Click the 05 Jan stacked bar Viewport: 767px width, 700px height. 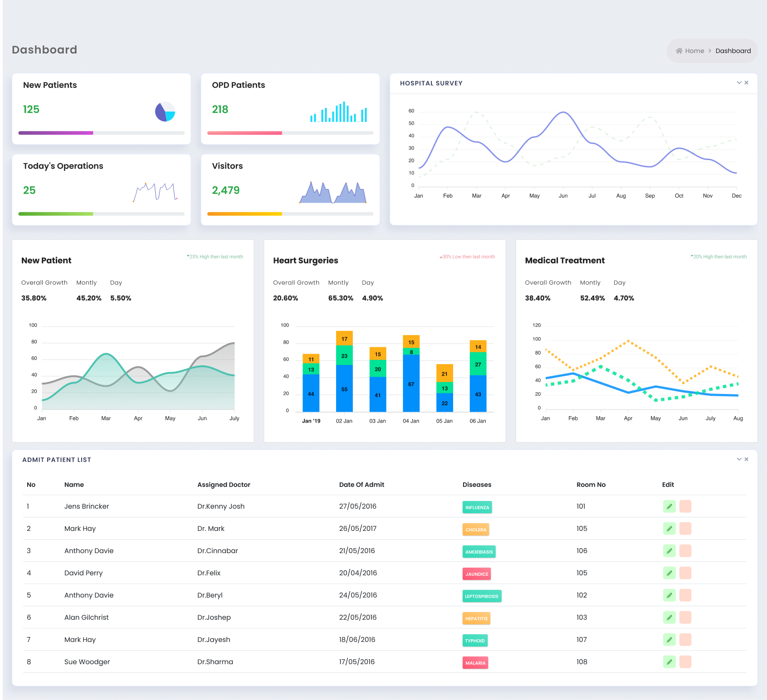tap(445, 388)
